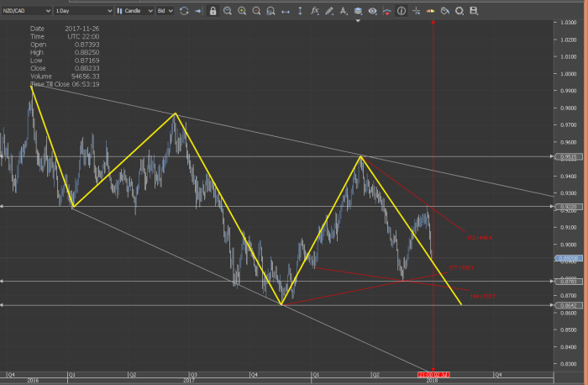Click the refresh chart icon
The height and width of the screenshot is (385, 588).
(184, 11)
